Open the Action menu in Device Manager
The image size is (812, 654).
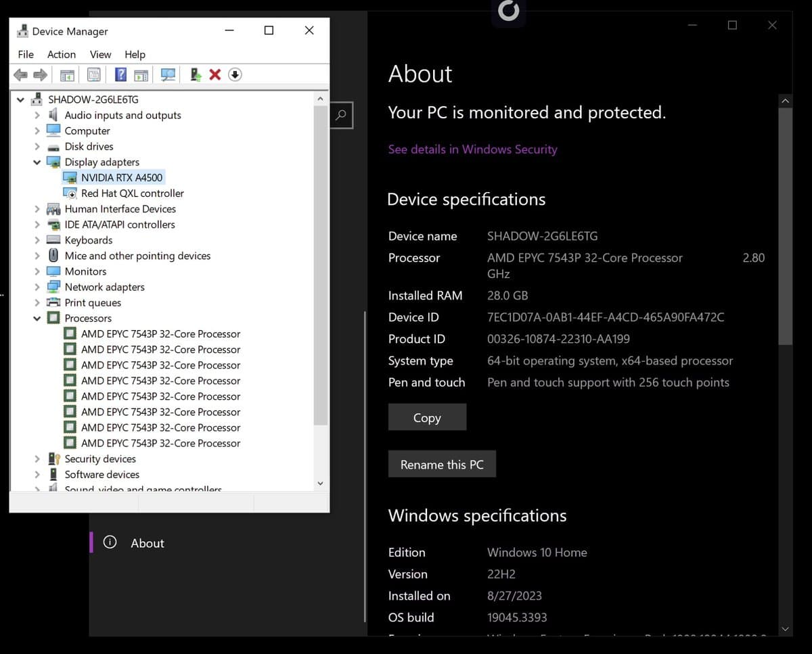click(x=62, y=54)
